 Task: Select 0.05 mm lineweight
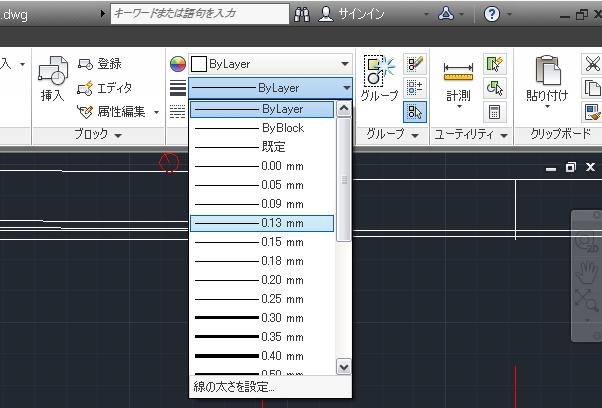[x=262, y=185]
